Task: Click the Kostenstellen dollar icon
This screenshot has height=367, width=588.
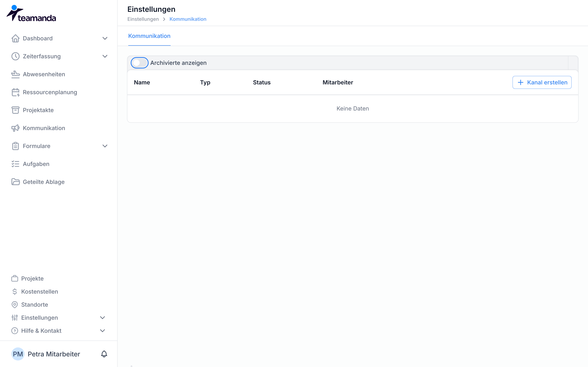Action: pos(14,292)
